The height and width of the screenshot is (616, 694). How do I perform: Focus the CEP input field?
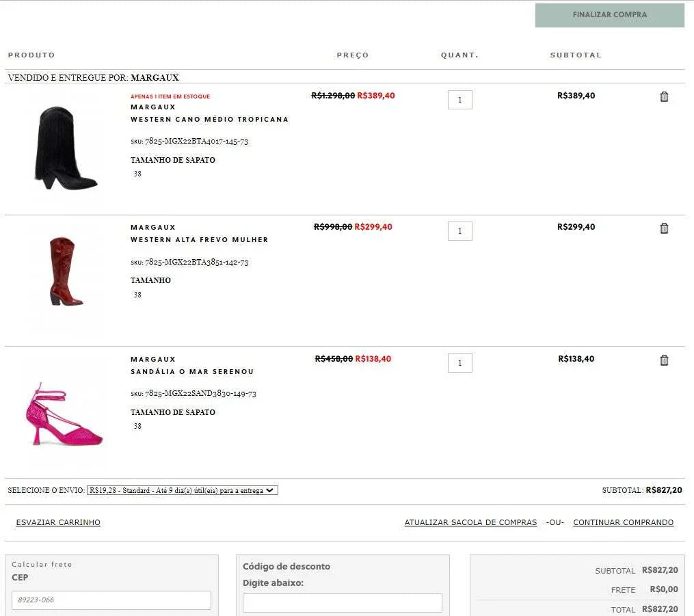tap(111, 600)
